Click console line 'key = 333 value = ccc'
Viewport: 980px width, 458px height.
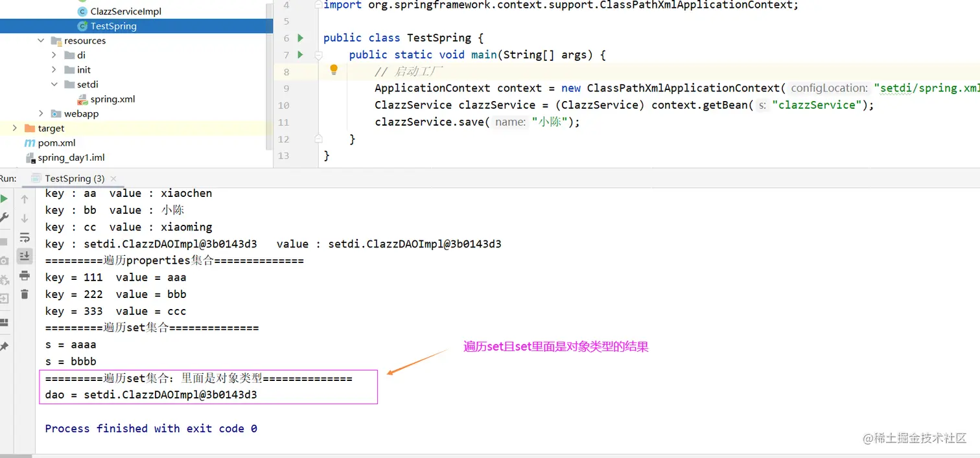coord(115,311)
